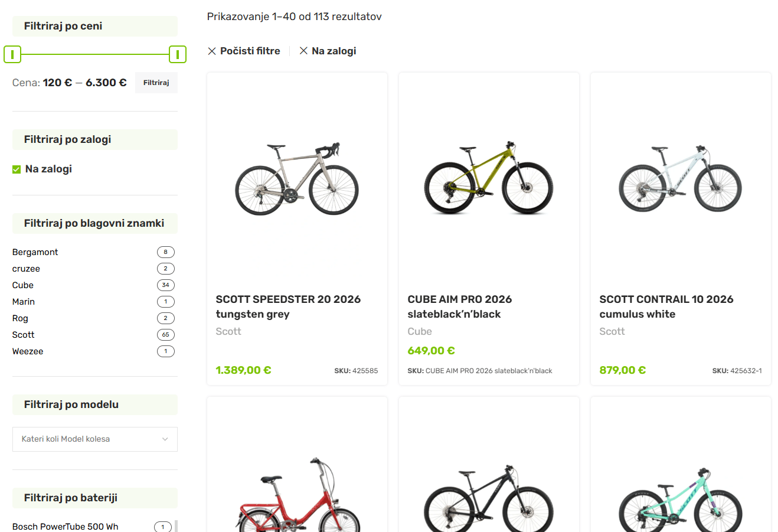Screen dimensions: 778x532
Task: Open the mint green kids bike image
Action: (x=681, y=499)
